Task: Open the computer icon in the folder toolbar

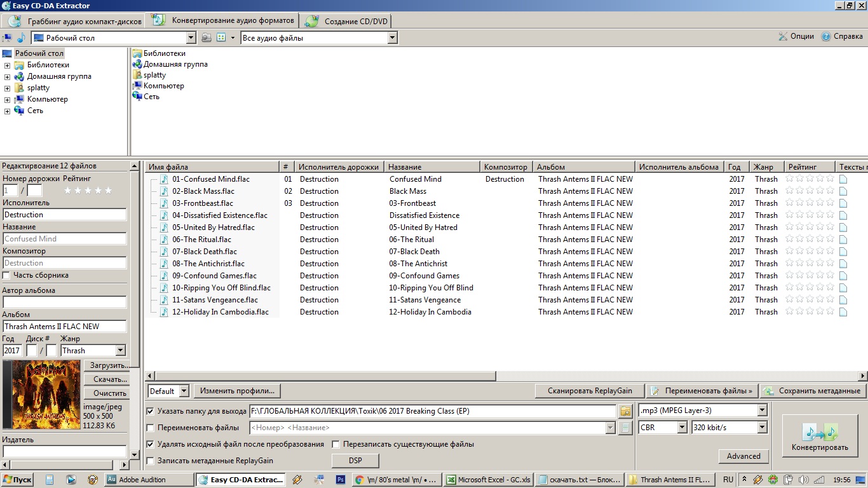Action: pyautogui.click(x=8, y=37)
